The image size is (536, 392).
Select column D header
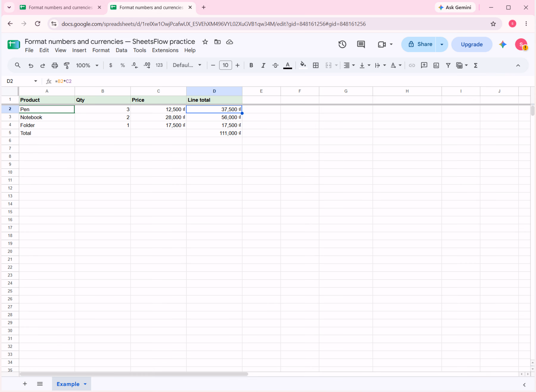click(214, 91)
